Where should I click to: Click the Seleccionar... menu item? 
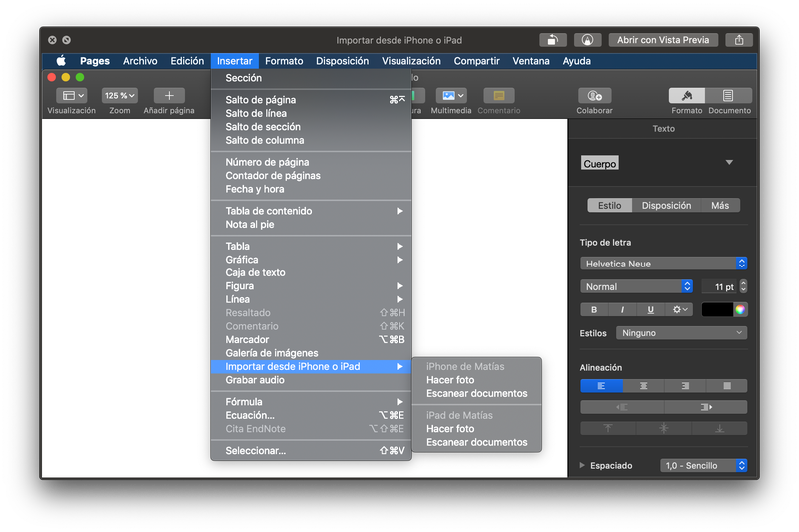311,450
